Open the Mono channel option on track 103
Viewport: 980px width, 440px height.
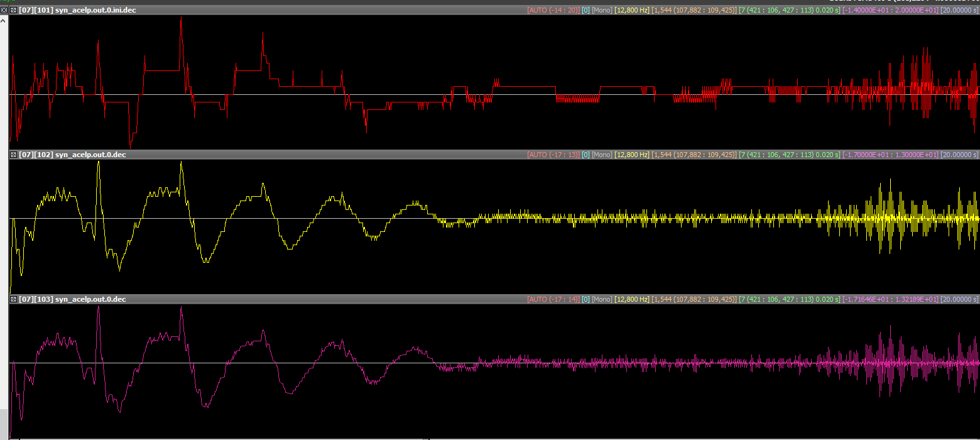601,299
